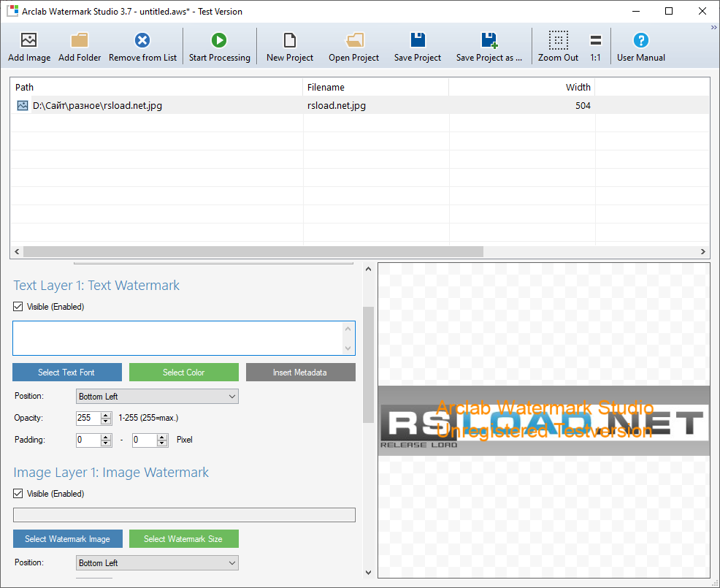This screenshot has width=720, height=588.
Task: Click the Select Text Font button
Action: pos(67,372)
